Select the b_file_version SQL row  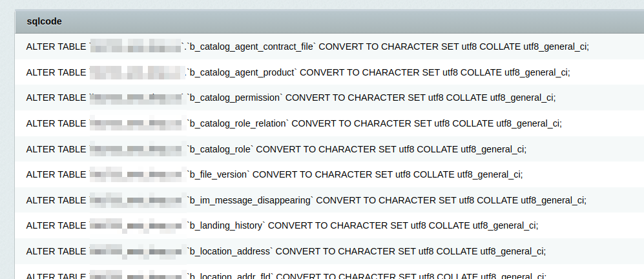tap(329, 174)
